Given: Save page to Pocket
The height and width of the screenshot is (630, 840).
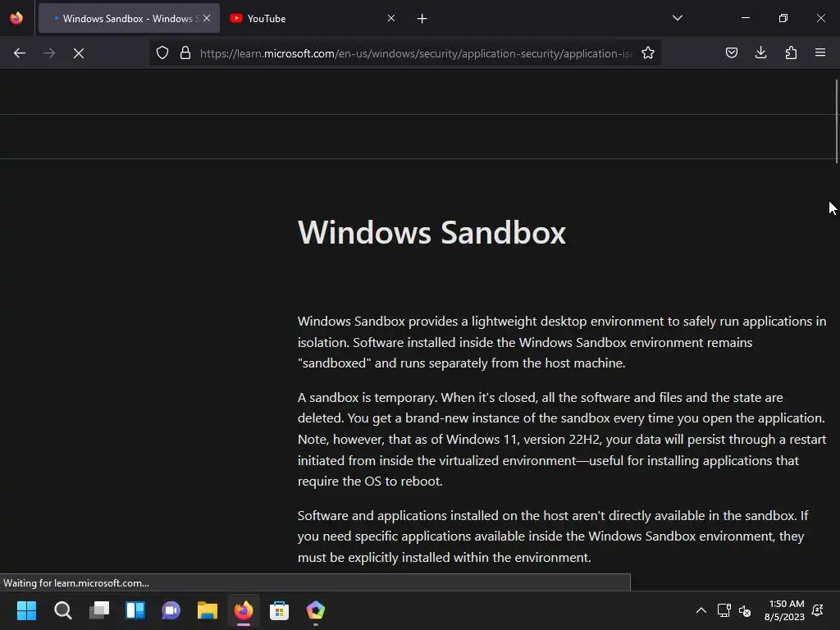Looking at the screenshot, I should 731,53.
